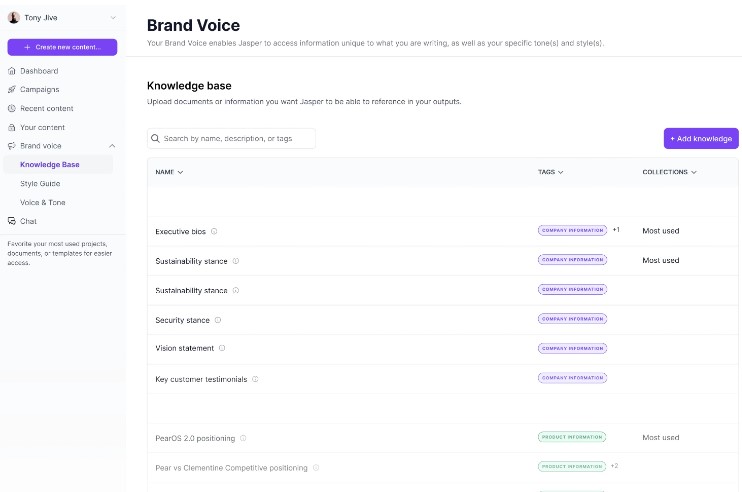Click the Add knowledge button

(700, 139)
